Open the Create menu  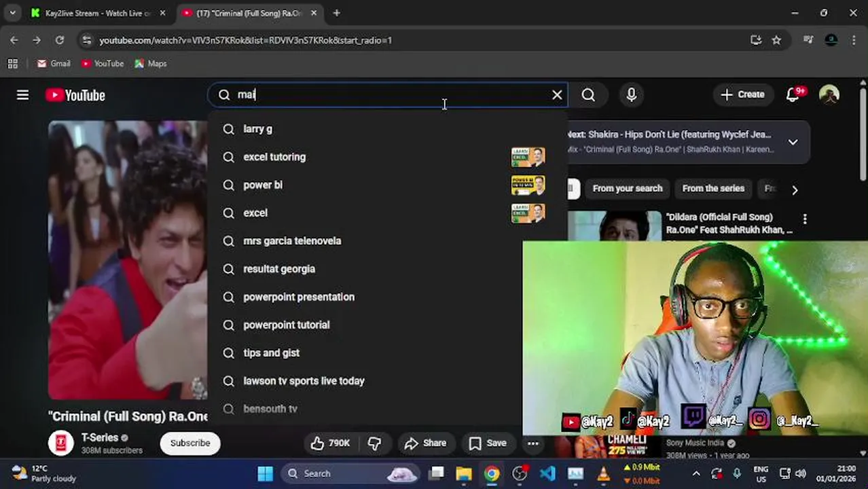point(742,94)
